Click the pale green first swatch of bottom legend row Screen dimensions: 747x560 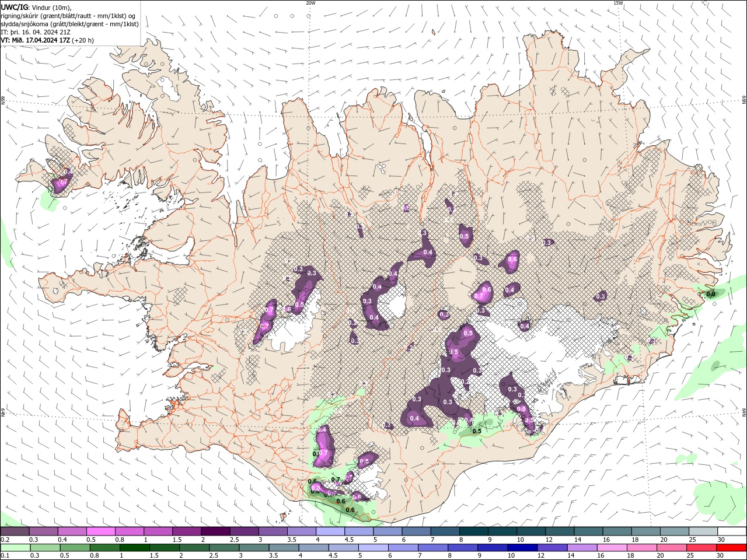coord(15,548)
